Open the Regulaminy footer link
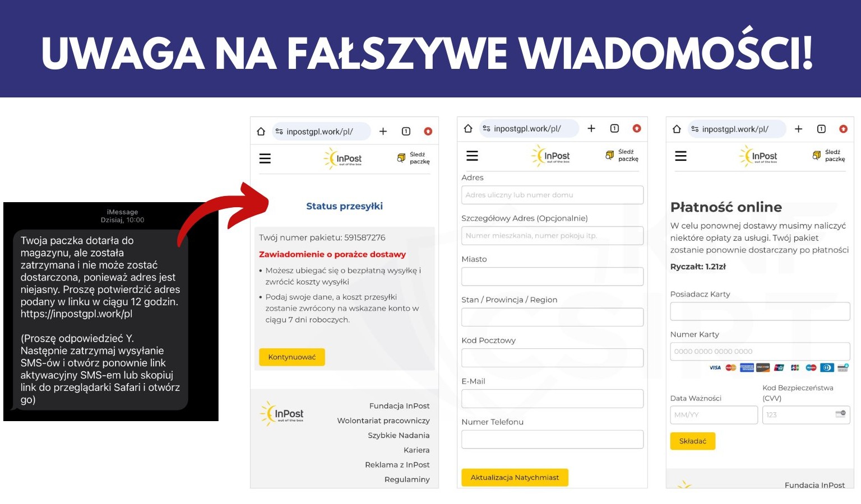 407,479
